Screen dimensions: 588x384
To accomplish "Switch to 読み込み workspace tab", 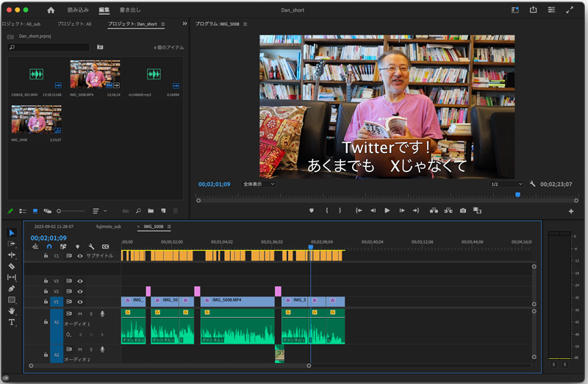I will click(78, 10).
